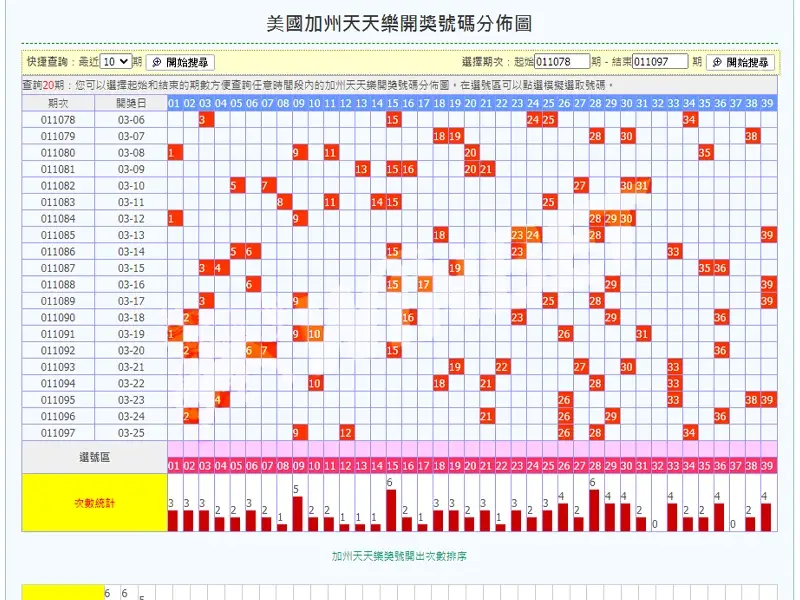Image resolution: width=800 pixels, height=600 pixels.
Task: Click draw date 03-15
Action: pos(131,268)
